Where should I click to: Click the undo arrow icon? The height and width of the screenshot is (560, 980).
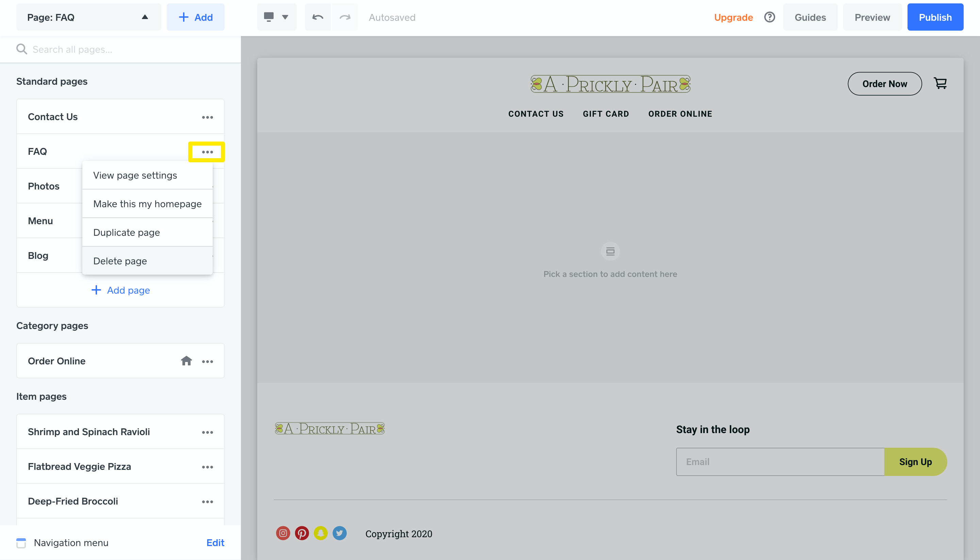coord(318,17)
